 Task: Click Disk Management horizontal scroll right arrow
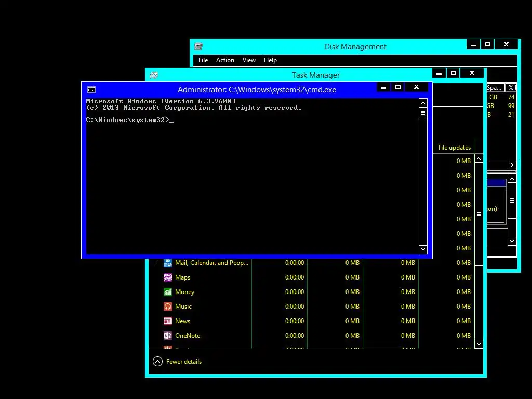tap(512, 165)
